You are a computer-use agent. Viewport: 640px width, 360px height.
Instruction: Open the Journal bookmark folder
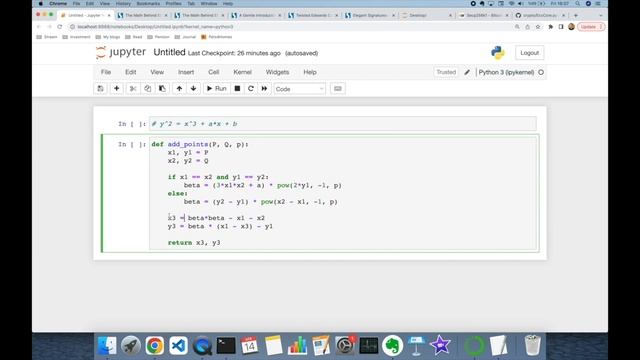pos(185,37)
